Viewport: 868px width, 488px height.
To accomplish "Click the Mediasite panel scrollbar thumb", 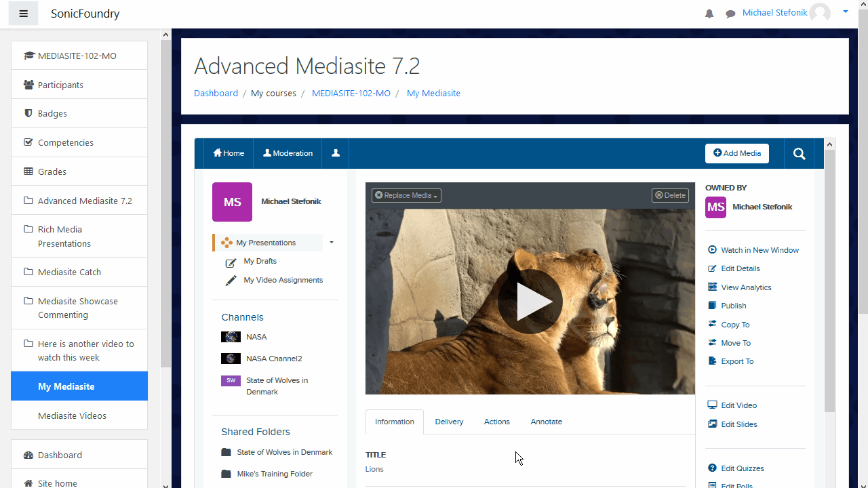I will (830, 281).
